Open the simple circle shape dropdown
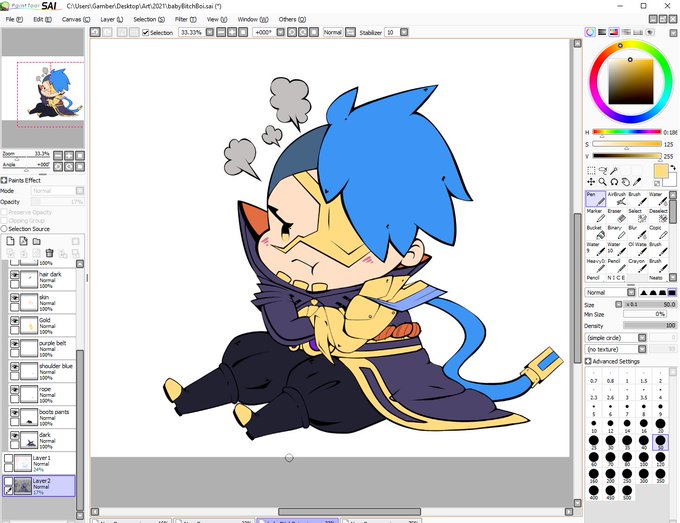 tap(642, 337)
